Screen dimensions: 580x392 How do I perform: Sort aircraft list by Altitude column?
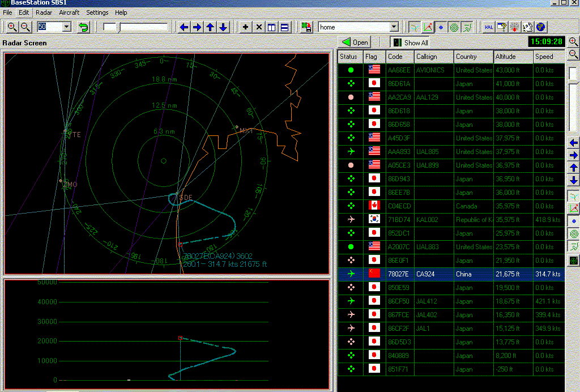513,57
